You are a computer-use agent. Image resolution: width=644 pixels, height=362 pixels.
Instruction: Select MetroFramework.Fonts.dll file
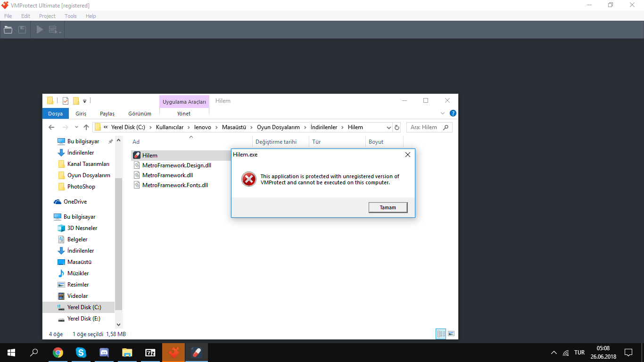tap(175, 185)
